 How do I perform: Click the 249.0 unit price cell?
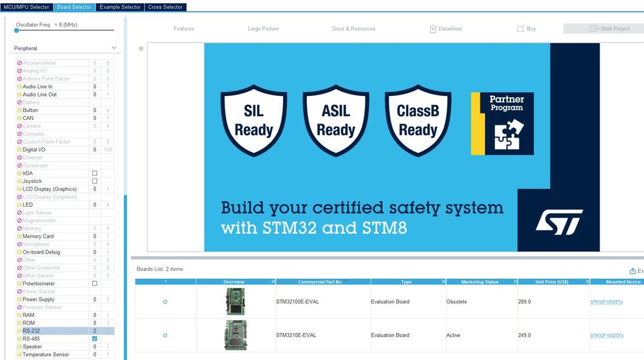point(554,336)
